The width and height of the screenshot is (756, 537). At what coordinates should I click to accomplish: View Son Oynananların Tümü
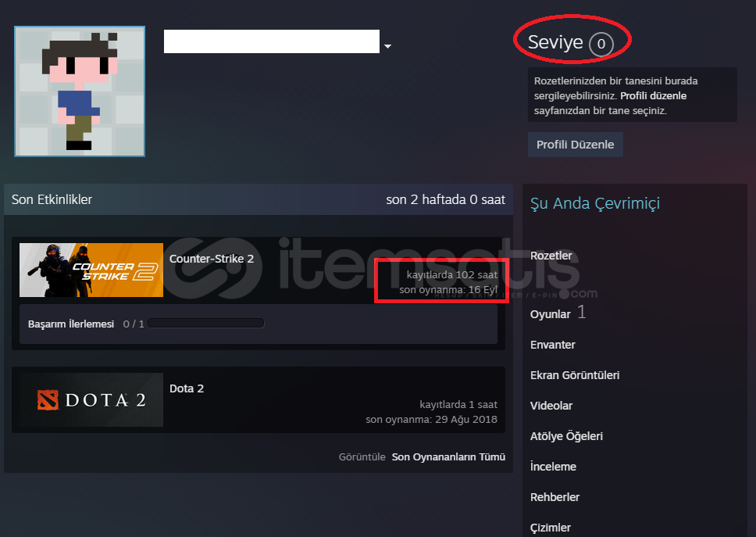click(x=448, y=457)
